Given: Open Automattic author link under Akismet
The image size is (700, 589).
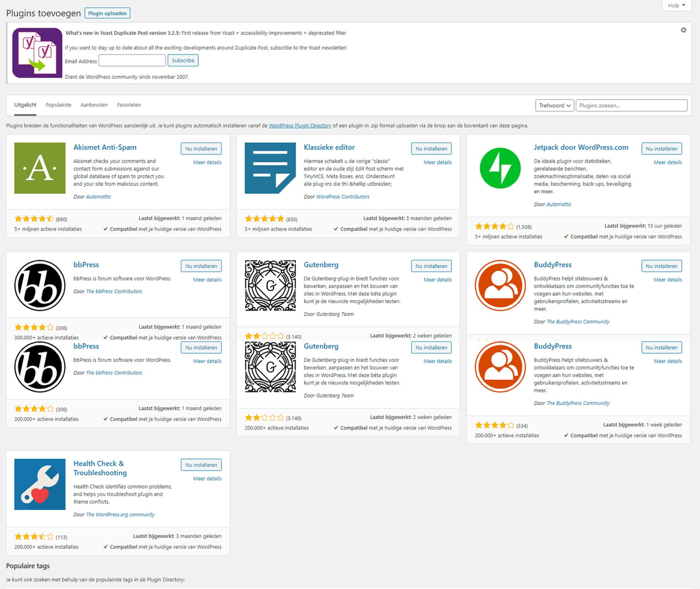Looking at the screenshot, I should [98, 196].
